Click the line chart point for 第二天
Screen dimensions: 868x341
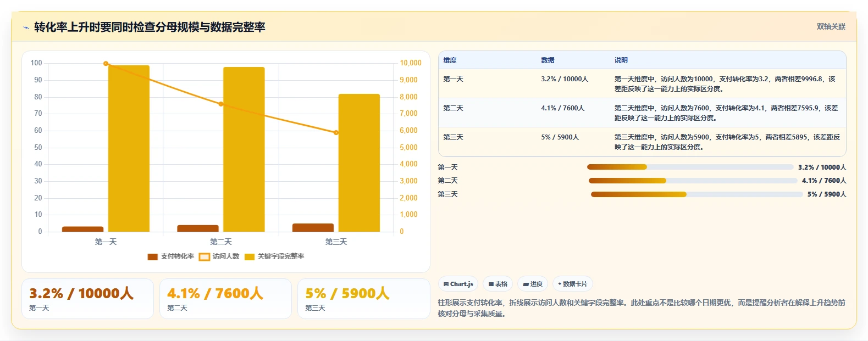(x=221, y=104)
